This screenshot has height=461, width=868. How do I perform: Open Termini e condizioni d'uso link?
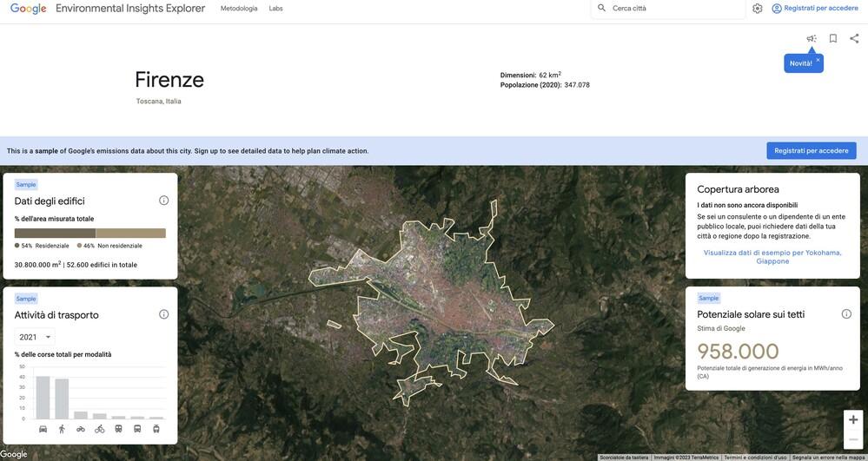tap(755, 458)
